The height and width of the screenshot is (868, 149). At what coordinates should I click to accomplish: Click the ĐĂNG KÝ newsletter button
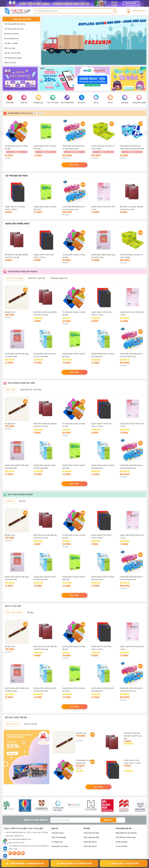point(108,820)
